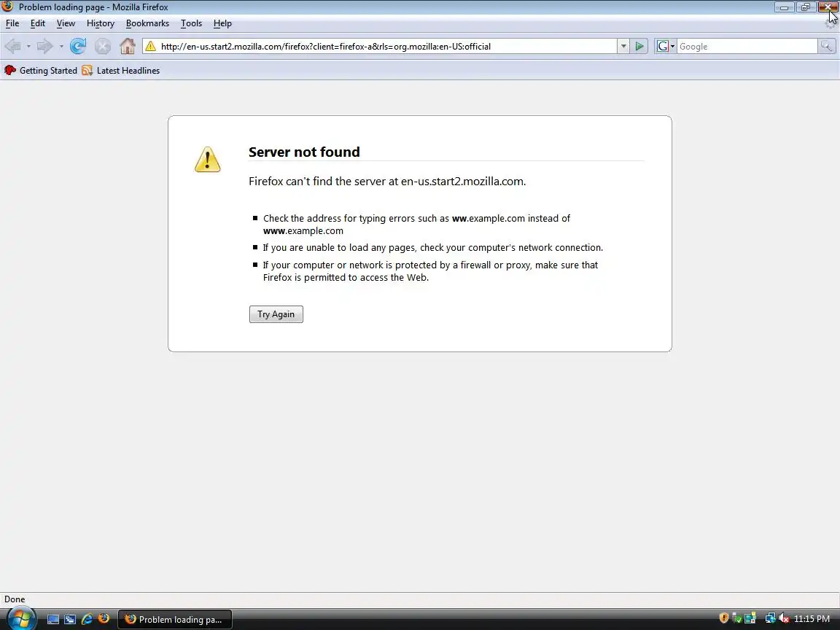
Task: Open the Google search engine selector
Action: coord(665,47)
